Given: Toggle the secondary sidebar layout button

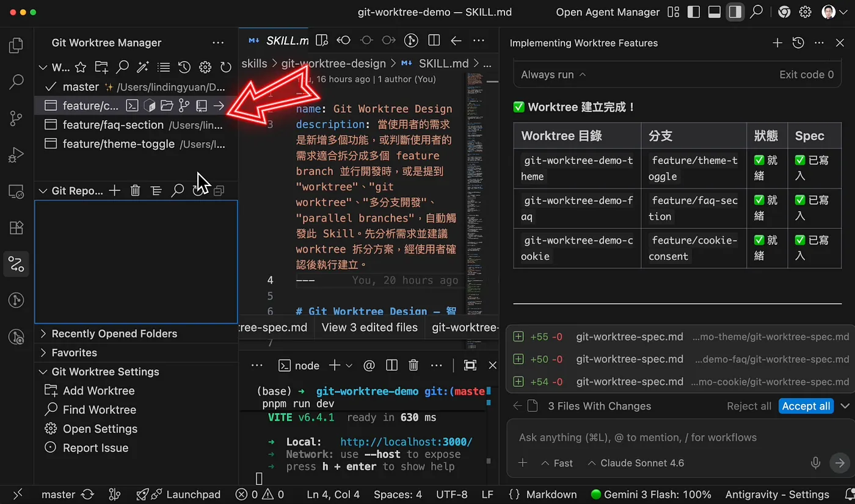Looking at the screenshot, I should click(735, 12).
